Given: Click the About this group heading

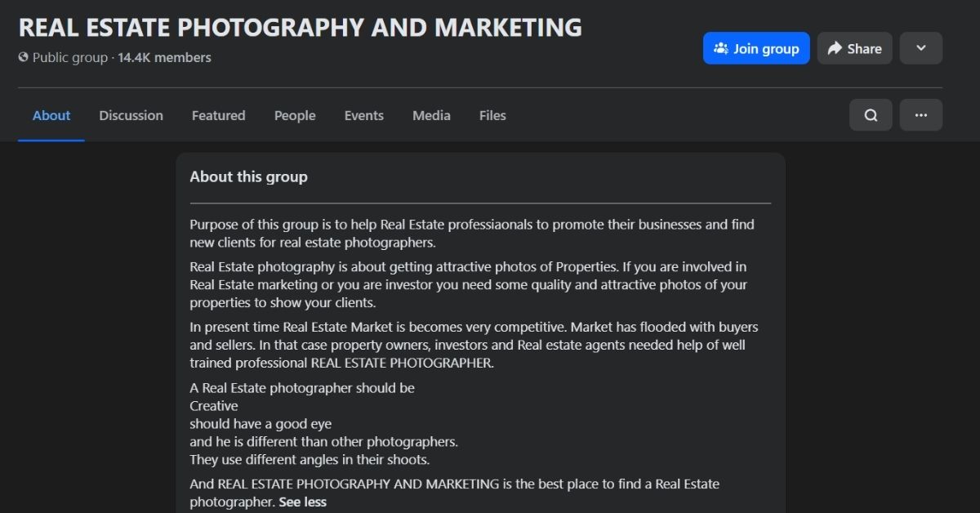Looking at the screenshot, I should click(248, 176).
